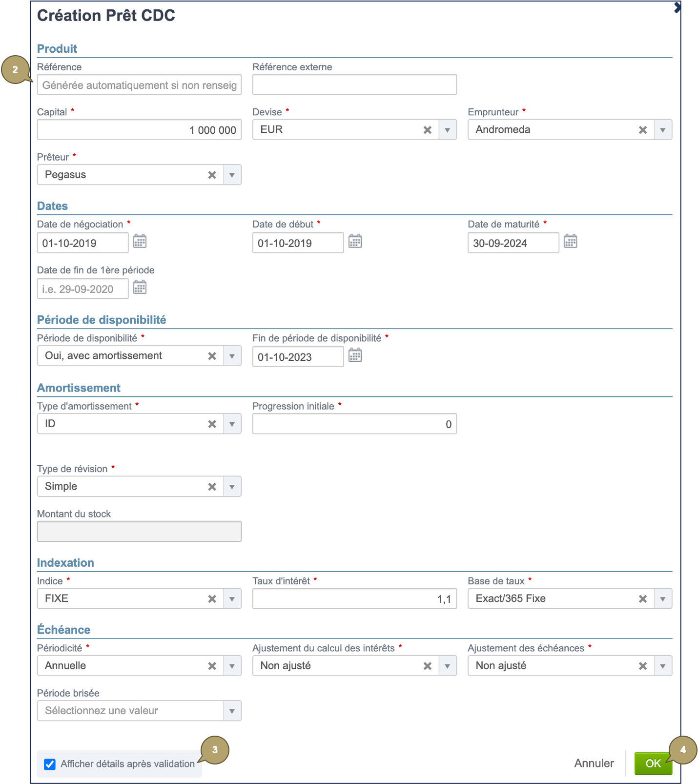Image resolution: width=698 pixels, height=784 pixels.
Task: Open the Indice dropdown arrow
Action: tap(232, 599)
